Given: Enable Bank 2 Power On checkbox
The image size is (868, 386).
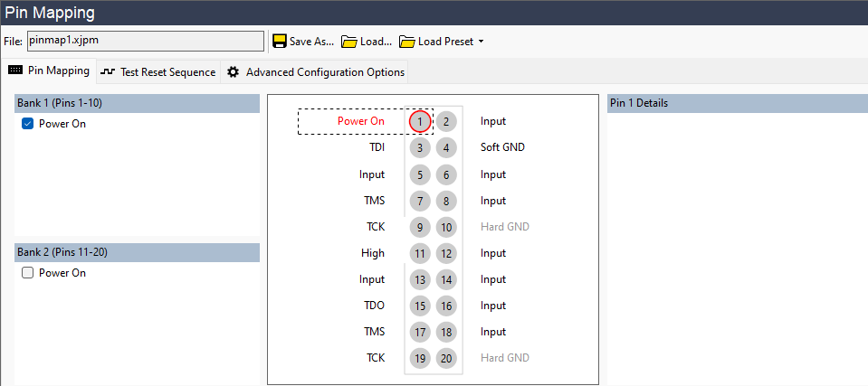Looking at the screenshot, I should coord(27,273).
